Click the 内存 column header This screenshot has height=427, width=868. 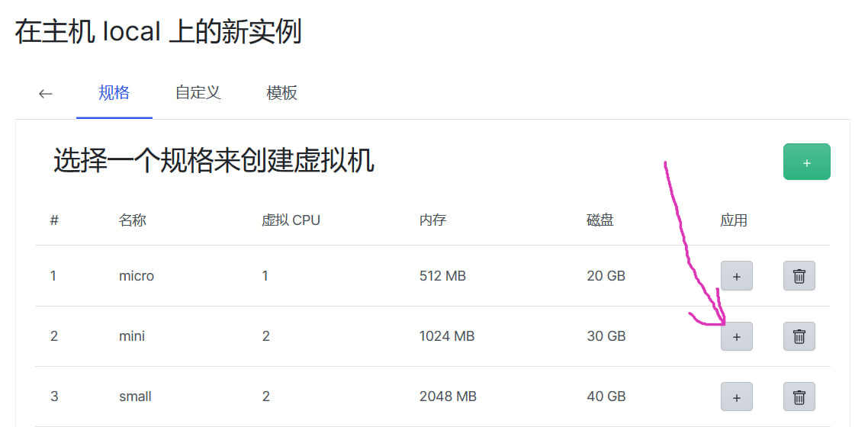pos(433,220)
